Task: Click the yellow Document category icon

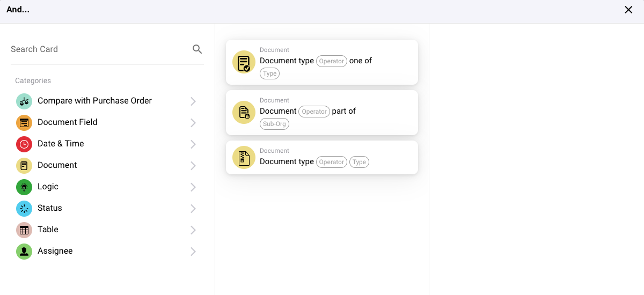Action: click(24, 166)
